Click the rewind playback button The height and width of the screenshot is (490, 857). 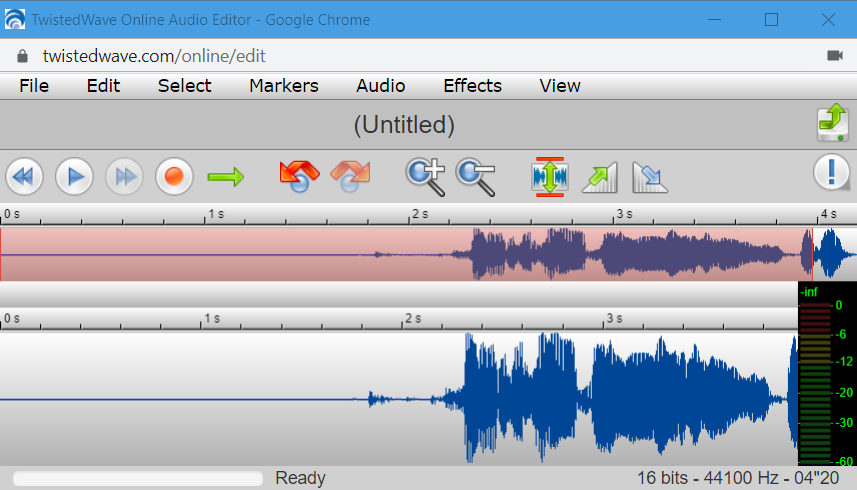tap(24, 177)
